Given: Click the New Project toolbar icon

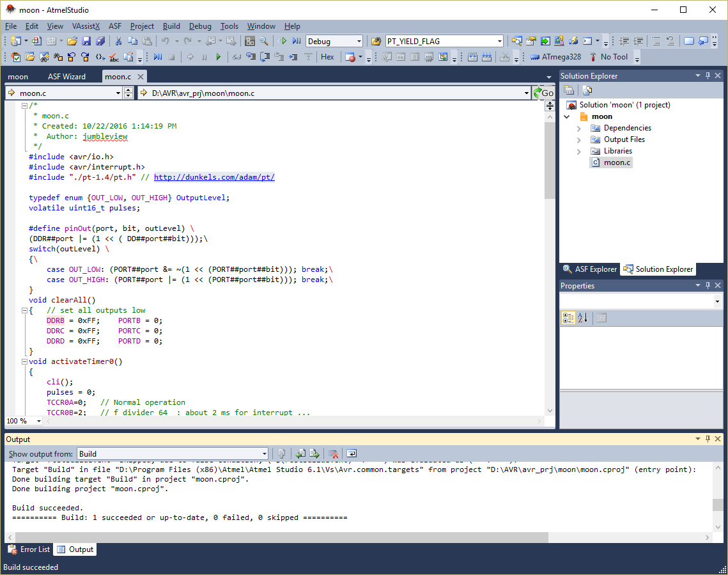Looking at the screenshot, I should 16,41.
